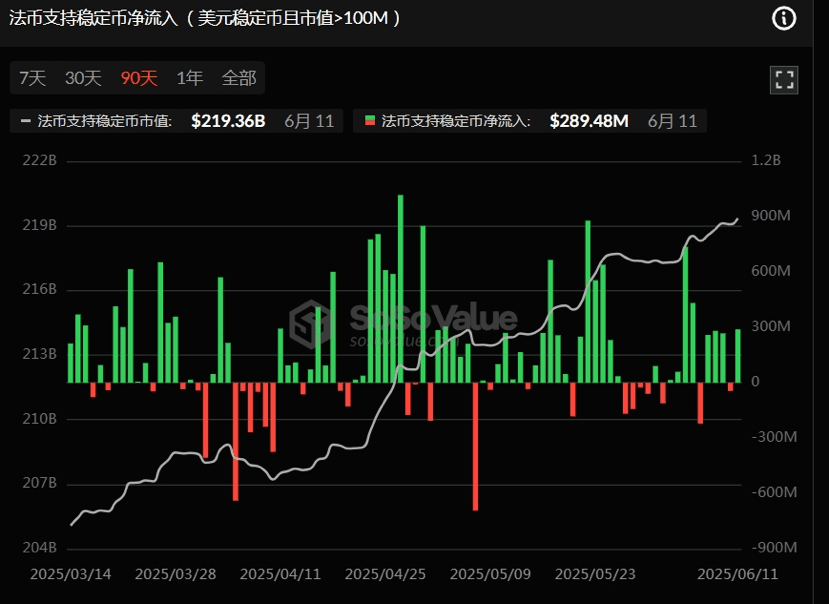Click the largest red outflow bar near 2025/05/09

475,446
